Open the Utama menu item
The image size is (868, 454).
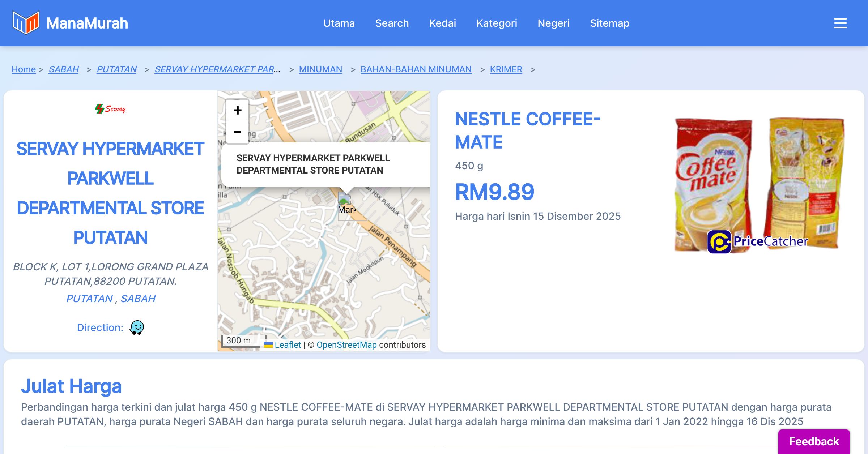(x=339, y=23)
